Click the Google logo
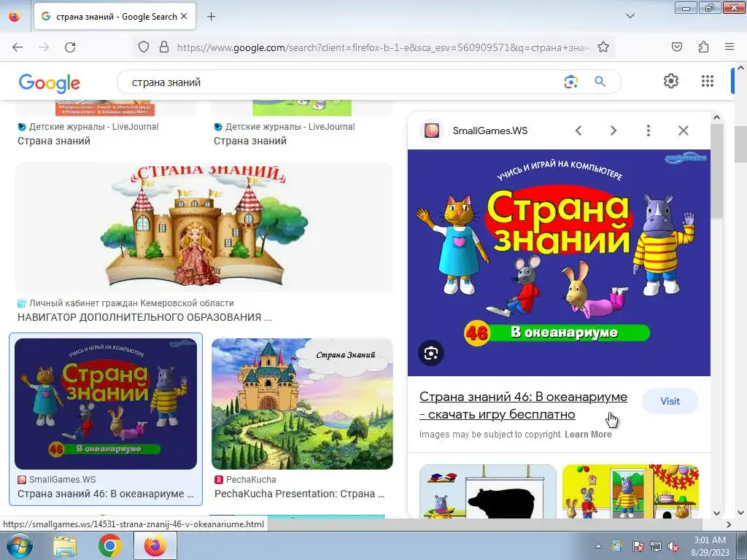The height and width of the screenshot is (560, 747). 50,83
